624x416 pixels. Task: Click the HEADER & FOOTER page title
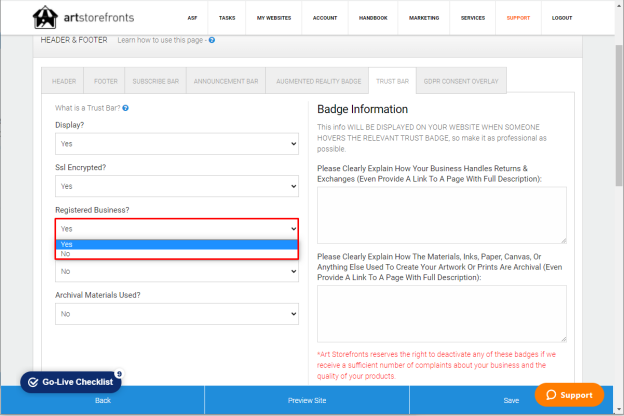[74, 40]
